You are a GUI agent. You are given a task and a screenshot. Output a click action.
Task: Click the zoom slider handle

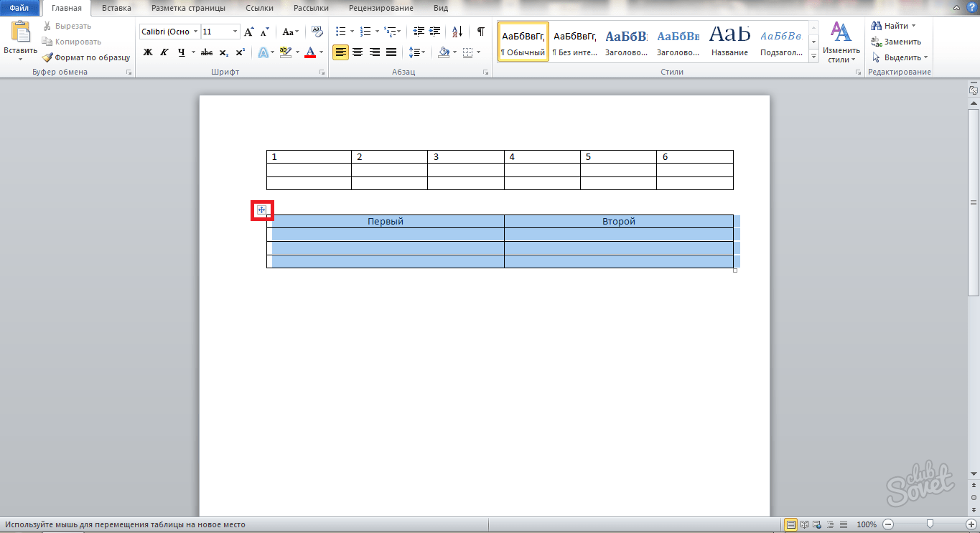click(930, 524)
